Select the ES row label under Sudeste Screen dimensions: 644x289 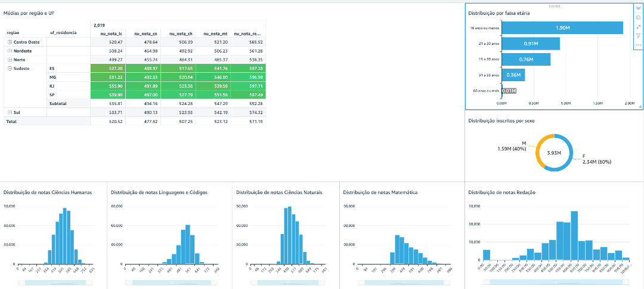pyautogui.click(x=52, y=68)
